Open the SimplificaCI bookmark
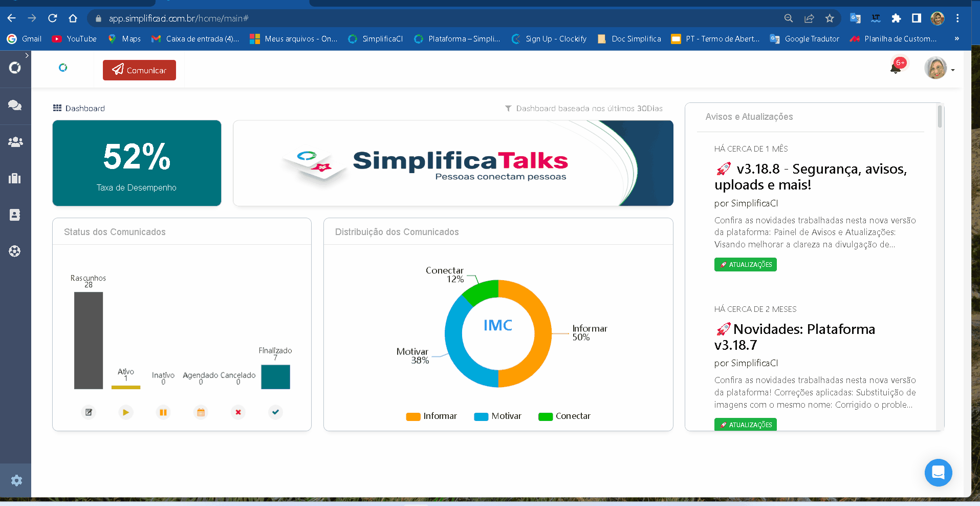The image size is (980, 506). 376,39
